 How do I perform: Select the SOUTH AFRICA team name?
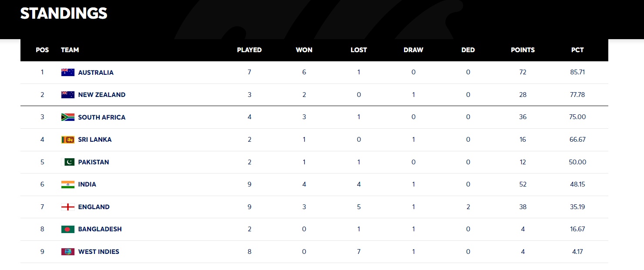(x=101, y=117)
